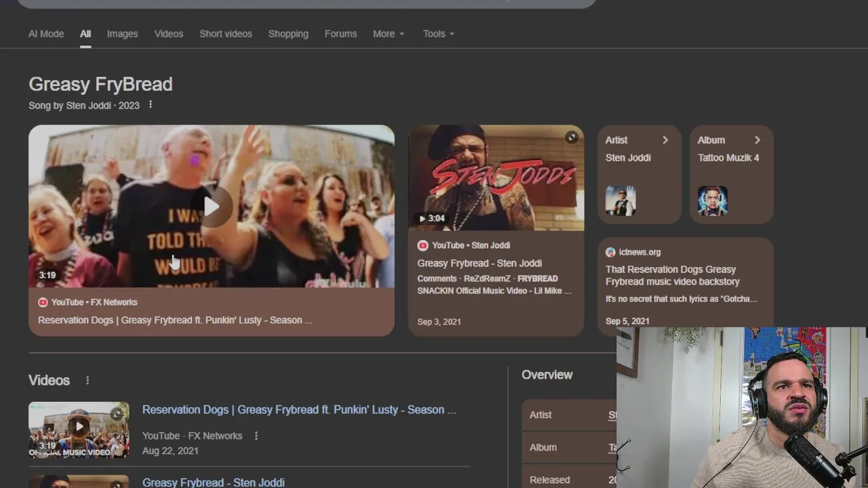Click the Greasy FryBread page heading
This screenshot has height=488, width=868.
[x=100, y=84]
